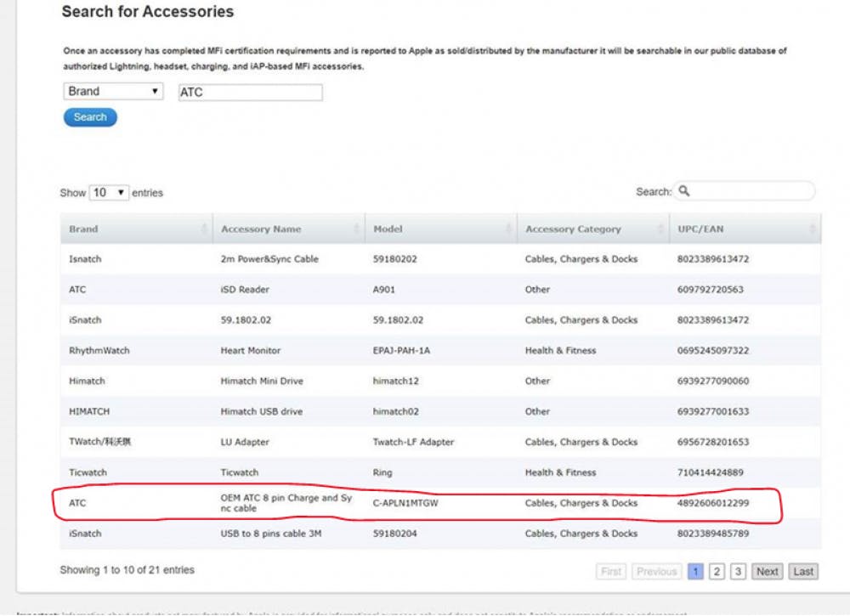Viewport: 850px width, 616px height.
Task: Click the First pagination button
Action: 611,572
